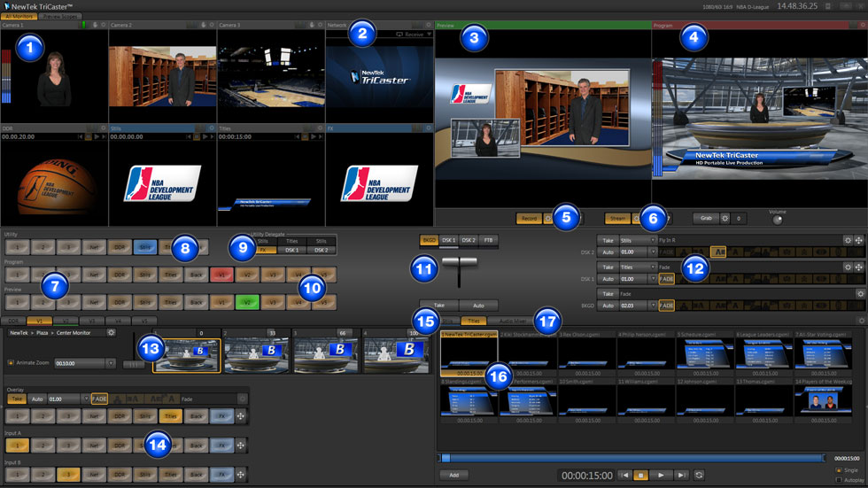The height and width of the screenshot is (488, 868).
Task: Click main Take button below T-bar
Action: [x=439, y=306]
